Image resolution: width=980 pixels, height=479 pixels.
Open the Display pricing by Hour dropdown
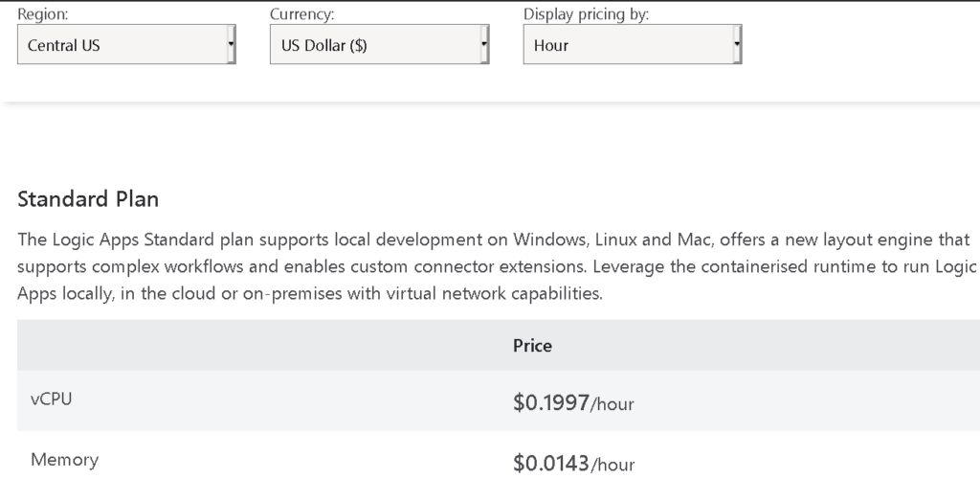[x=633, y=44]
